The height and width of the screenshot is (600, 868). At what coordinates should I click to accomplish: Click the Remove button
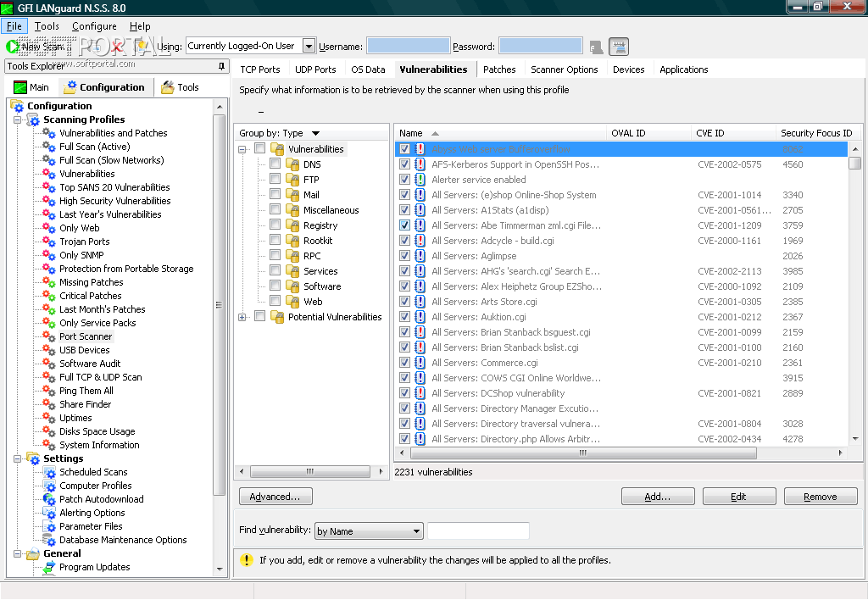tap(821, 497)
